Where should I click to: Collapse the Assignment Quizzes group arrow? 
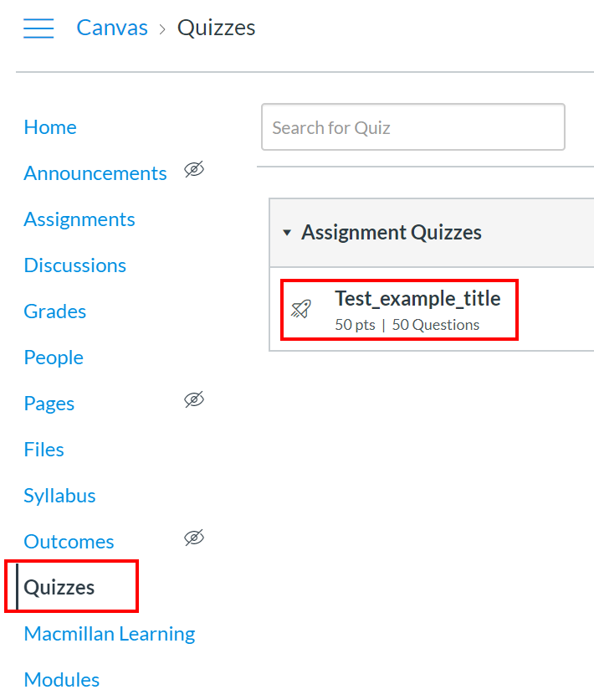[287, 233]
